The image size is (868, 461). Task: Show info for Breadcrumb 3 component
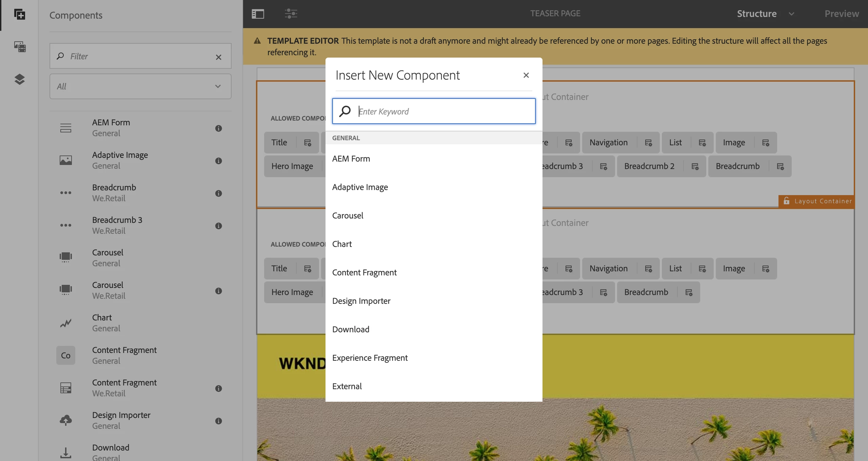pos(218,226)
